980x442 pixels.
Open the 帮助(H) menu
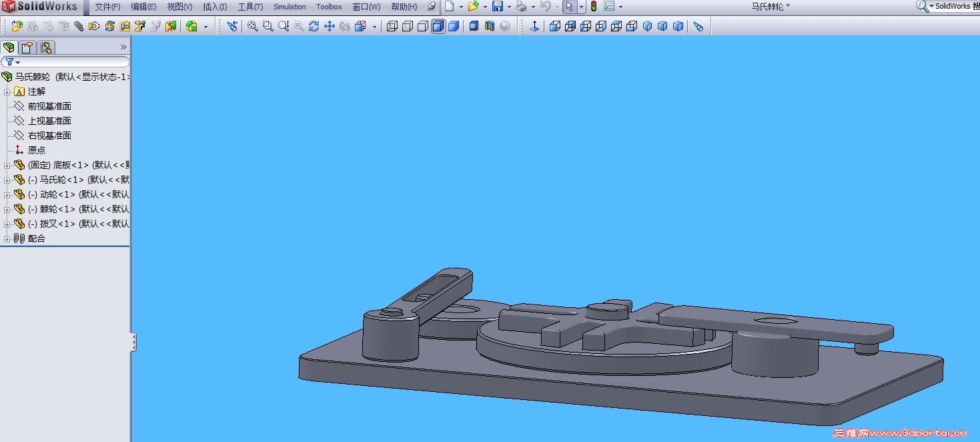tap(404, 7)
